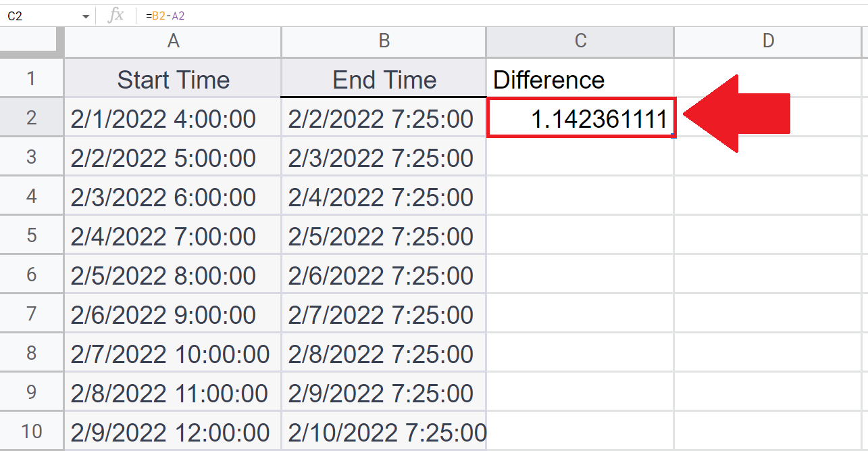868x451 pixels.
Task: Select column A header
Action: 173,41
